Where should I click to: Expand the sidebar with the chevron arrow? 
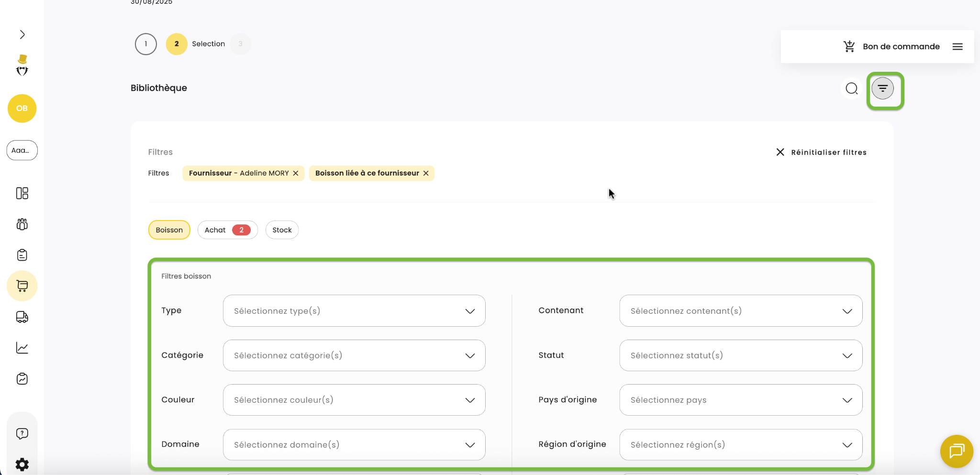pyautogui.click(x=22, y=34)
